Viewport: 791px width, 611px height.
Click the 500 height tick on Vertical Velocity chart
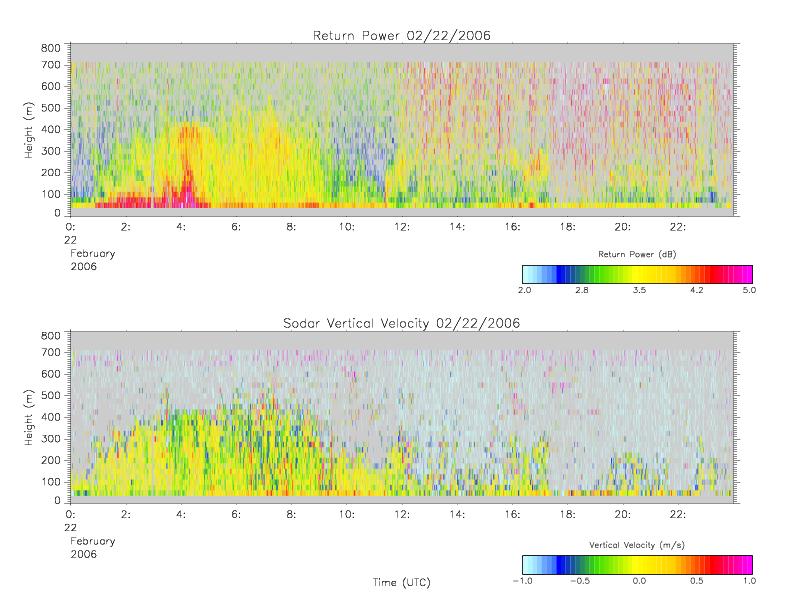click(50, 396)
